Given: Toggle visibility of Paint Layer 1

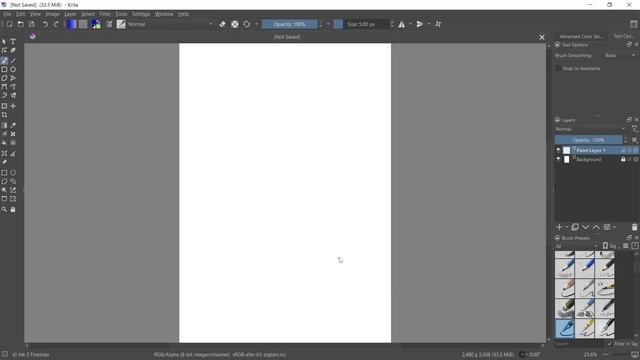Looking at the screenshot, I should click(x=558, y=150).
